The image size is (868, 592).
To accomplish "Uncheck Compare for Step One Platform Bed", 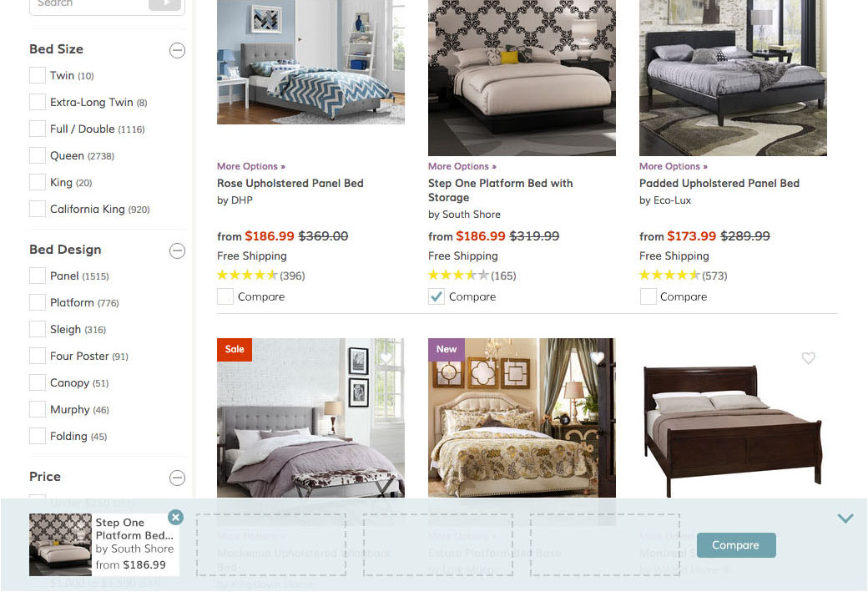I will pyautogui.click(x=437, y=296).
